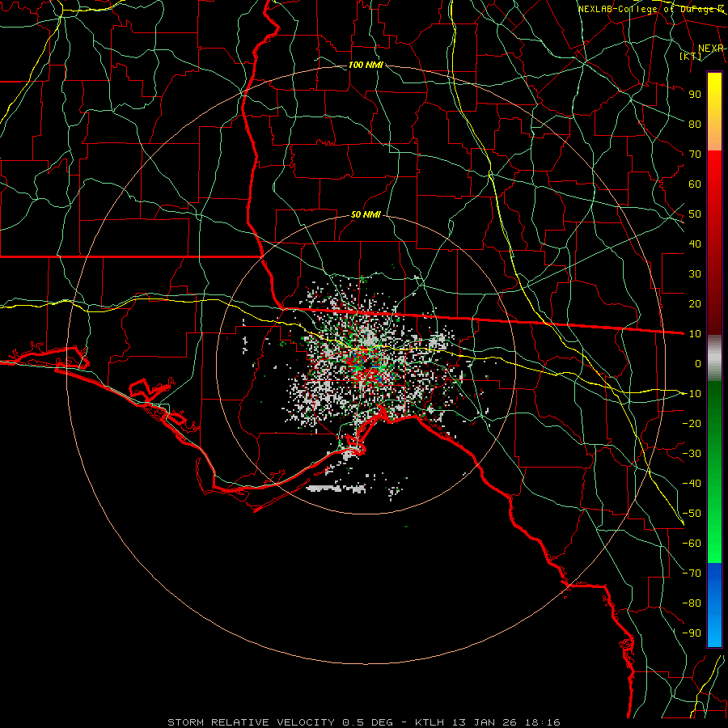Viewport: 728px width, 728px height.
Task: Click the "-80" value on the velocity scale
Action: pos(692,603)
